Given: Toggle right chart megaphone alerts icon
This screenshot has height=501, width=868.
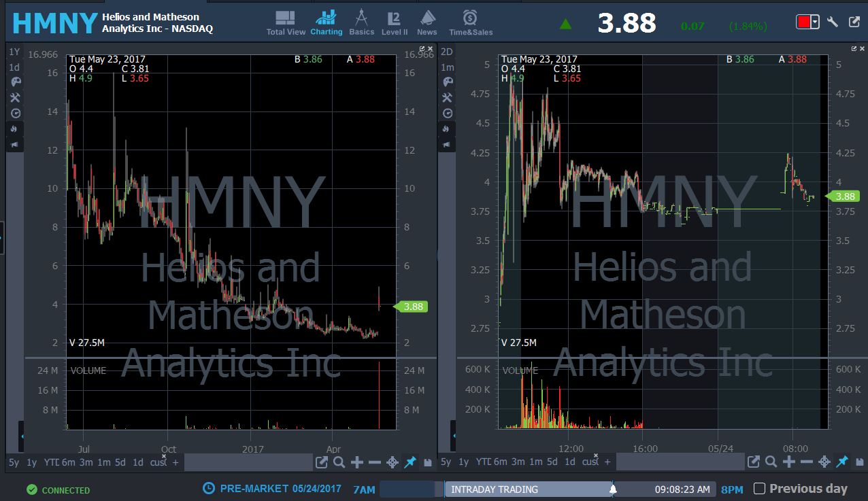Looking at the screenshot, I should click(447, 144).
